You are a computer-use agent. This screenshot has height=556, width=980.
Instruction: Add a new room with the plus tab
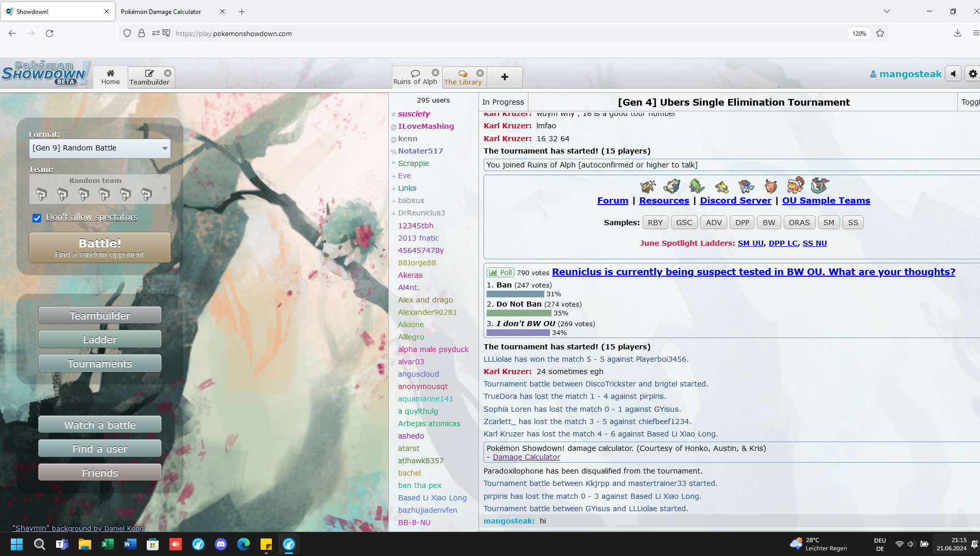click(505, 77)
